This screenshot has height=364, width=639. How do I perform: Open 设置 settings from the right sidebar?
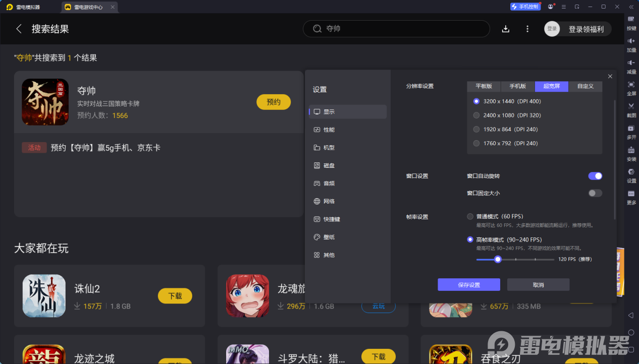click(x=631, y=175)
